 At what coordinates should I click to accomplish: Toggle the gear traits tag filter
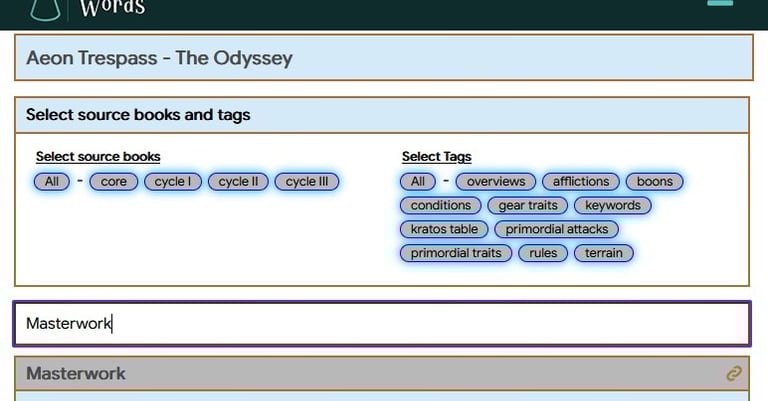[528, 206]
